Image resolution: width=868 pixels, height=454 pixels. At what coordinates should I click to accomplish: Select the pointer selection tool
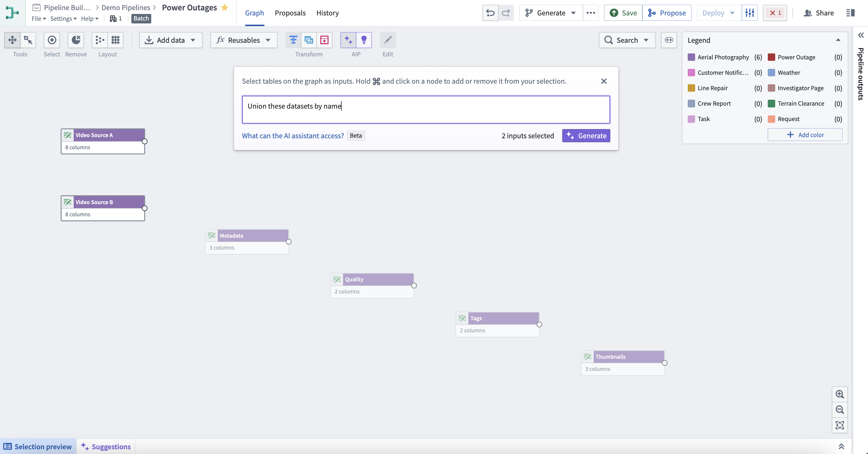(28, 40)
